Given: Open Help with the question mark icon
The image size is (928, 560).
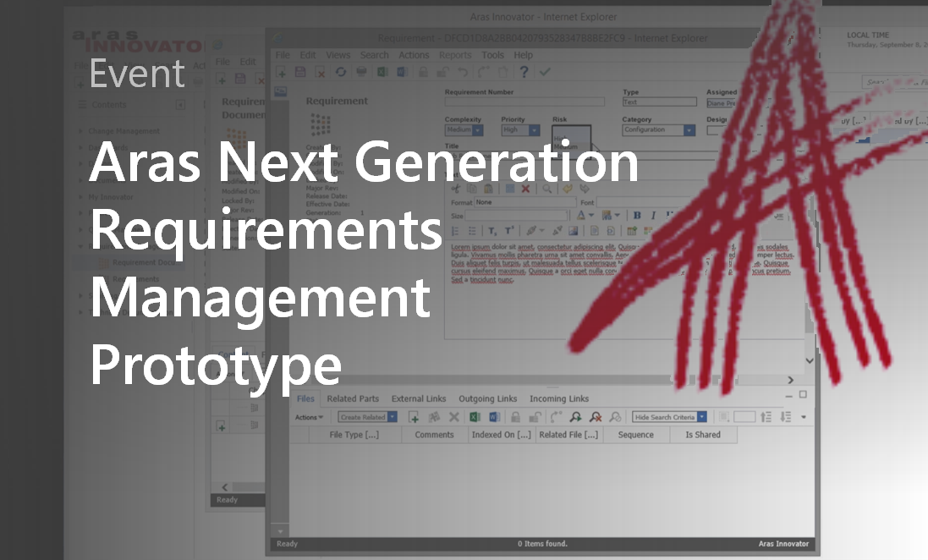Looking at the screenshot, I should click(x=524, y=74).
